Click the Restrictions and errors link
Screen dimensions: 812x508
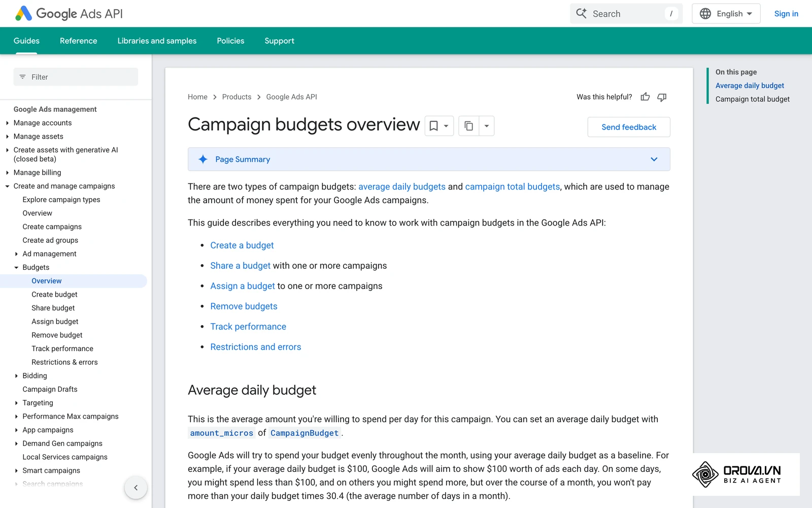[256, 347]
